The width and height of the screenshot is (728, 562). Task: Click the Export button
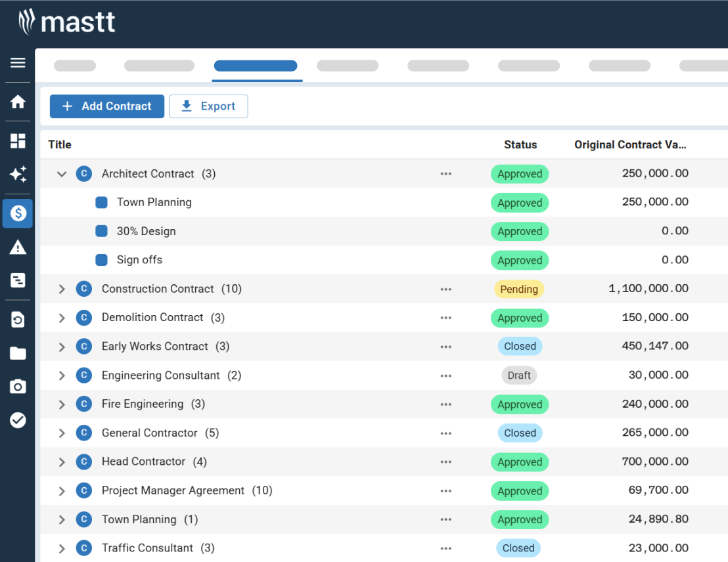coord(208,106)
